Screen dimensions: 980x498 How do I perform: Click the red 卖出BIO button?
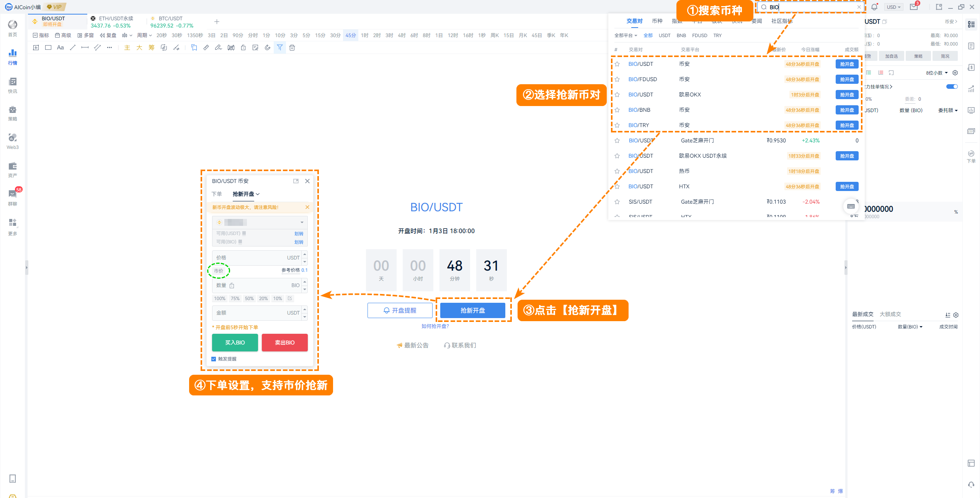(x=285, y=343)
